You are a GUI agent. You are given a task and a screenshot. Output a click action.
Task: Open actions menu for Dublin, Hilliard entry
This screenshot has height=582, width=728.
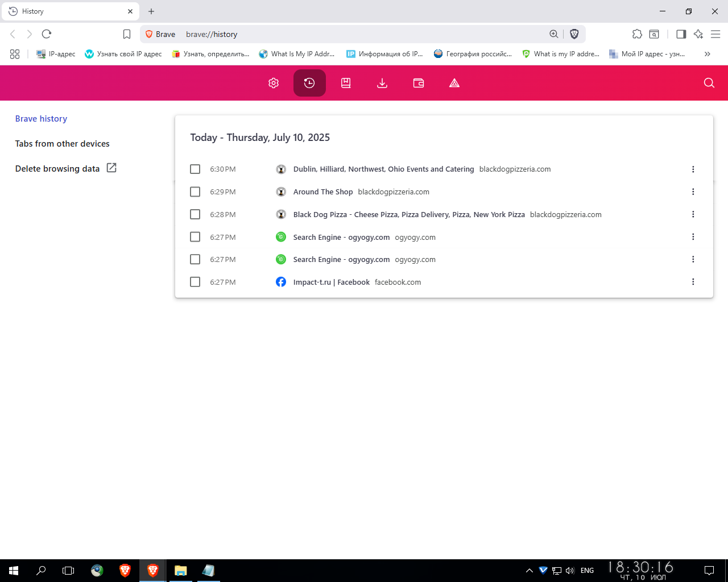click(x=693, y=169)
